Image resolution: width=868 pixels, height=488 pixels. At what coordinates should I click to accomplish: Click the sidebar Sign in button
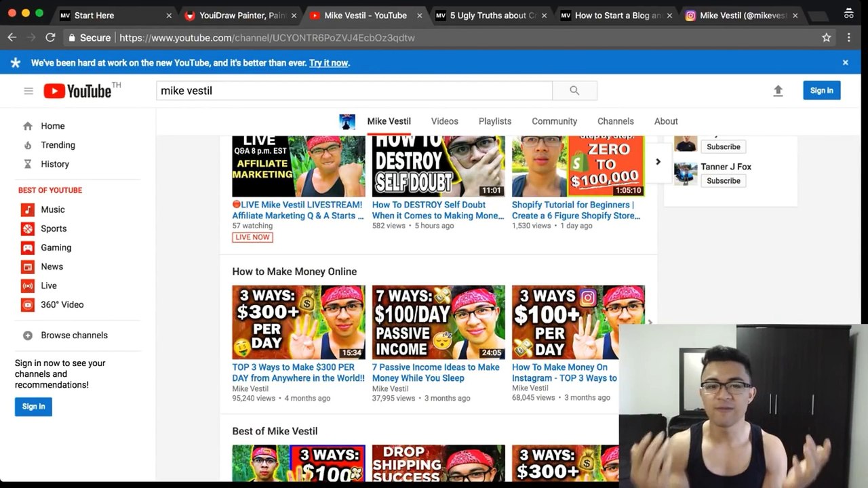tap(33, 407)
